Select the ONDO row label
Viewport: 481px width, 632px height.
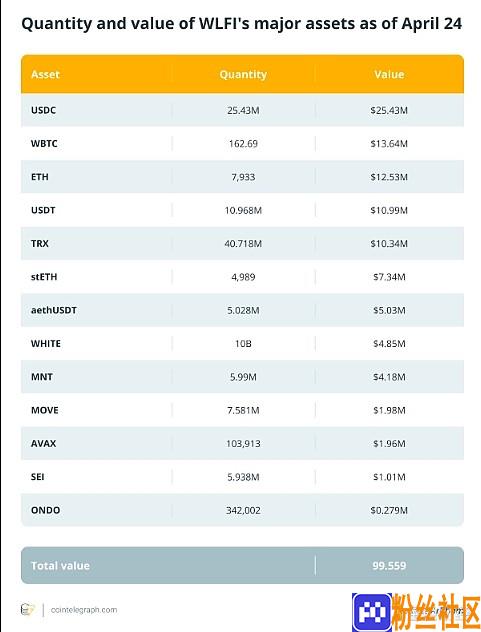(46, 510)
